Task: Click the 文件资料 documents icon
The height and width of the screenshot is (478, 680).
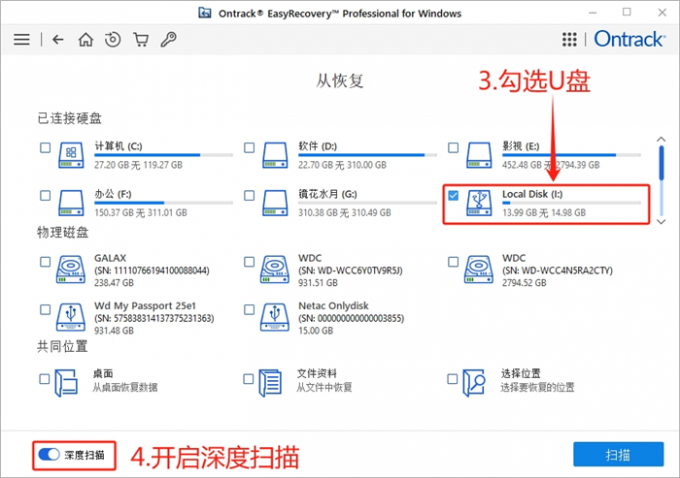Action: tap(270, 383)
